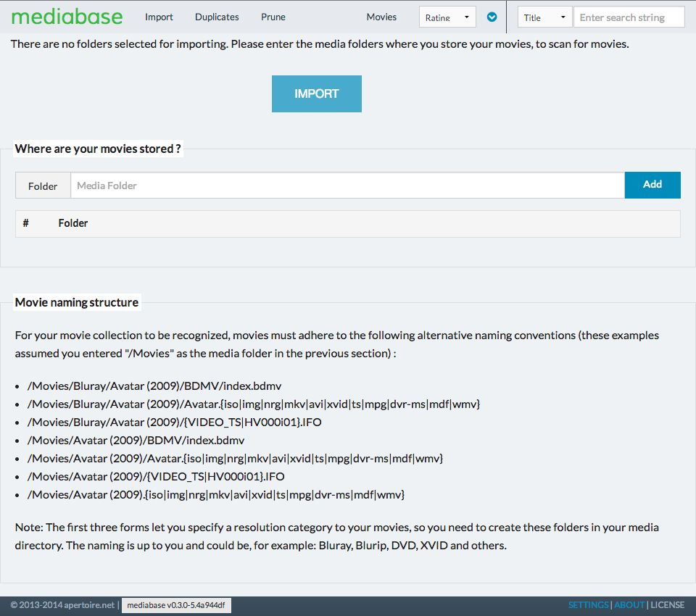This screenshot has height=616, width=696.
Task: Click the big IMPORT button
Action: 317,93
